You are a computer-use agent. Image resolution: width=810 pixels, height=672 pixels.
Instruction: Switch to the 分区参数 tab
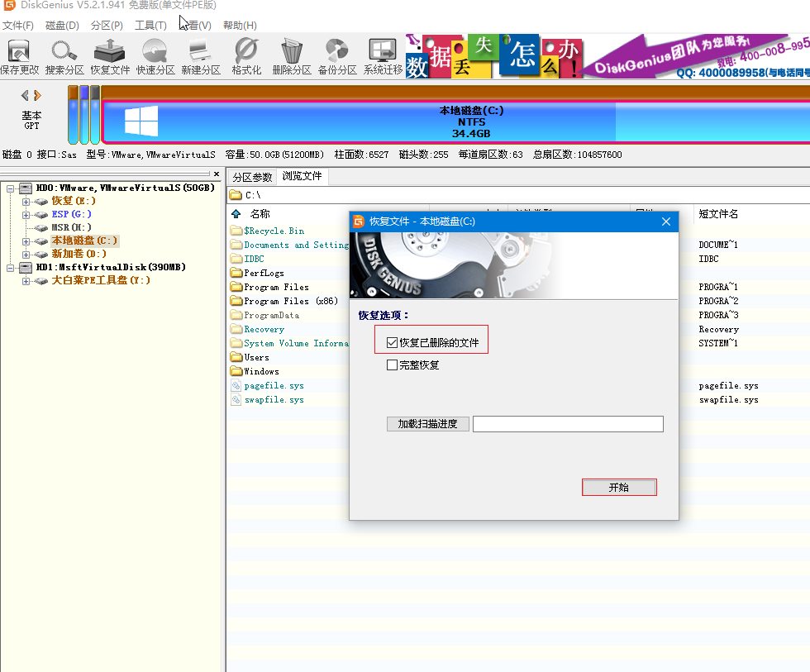pyautogui.click(x=252, y=177)
